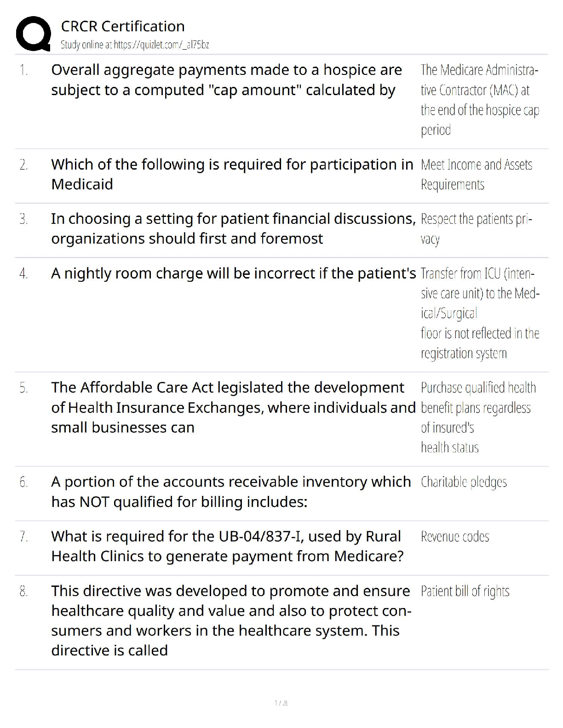Select the nightly room charge question
Image resolution: width=563 pixels, height=728 pixels.
233,273
